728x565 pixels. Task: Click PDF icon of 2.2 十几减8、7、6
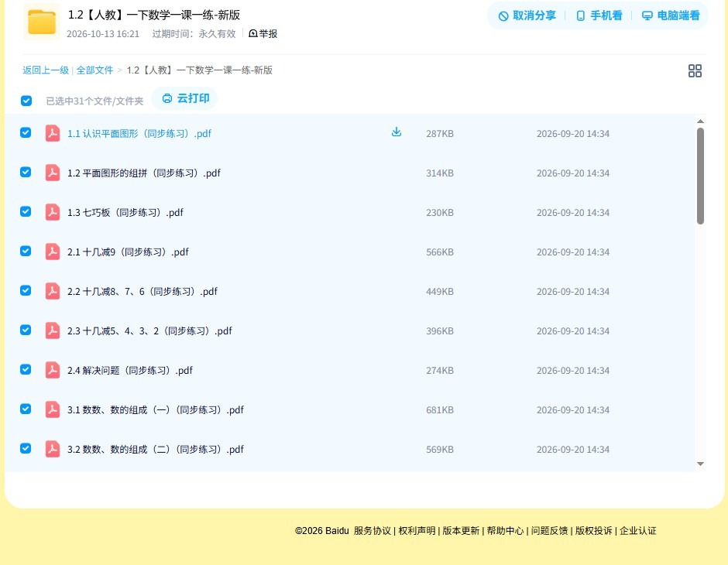coord(53,291)
